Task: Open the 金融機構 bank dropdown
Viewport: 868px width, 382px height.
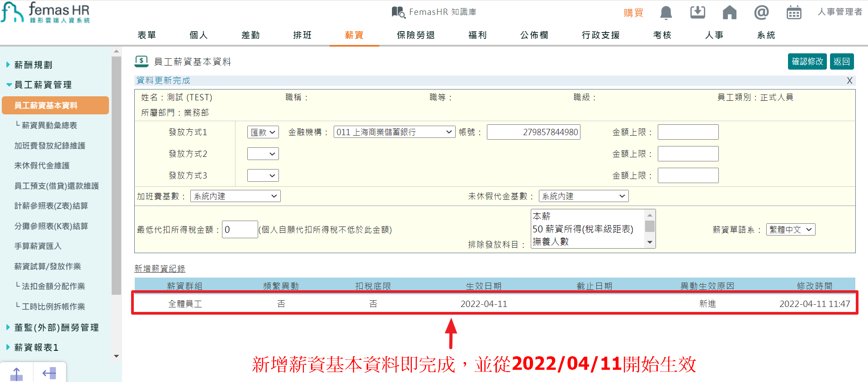Action: tap(394, 132)
